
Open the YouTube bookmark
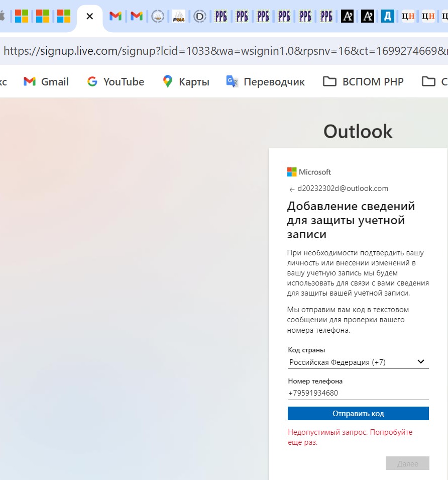click(116, 82)
